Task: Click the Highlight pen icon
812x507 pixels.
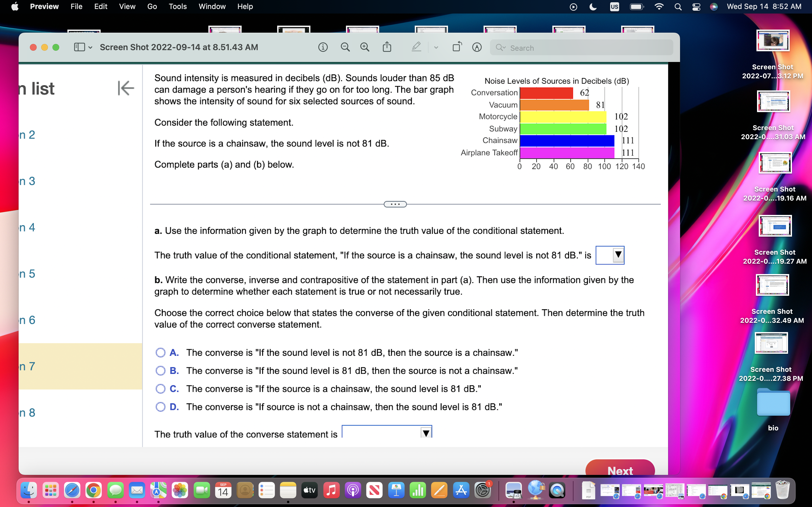Action: (416, 47)
